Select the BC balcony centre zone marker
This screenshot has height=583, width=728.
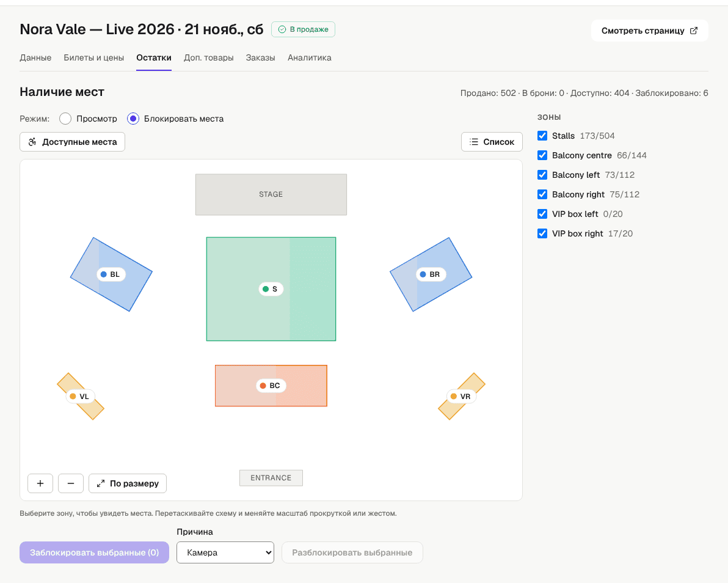tap(271, 386)
